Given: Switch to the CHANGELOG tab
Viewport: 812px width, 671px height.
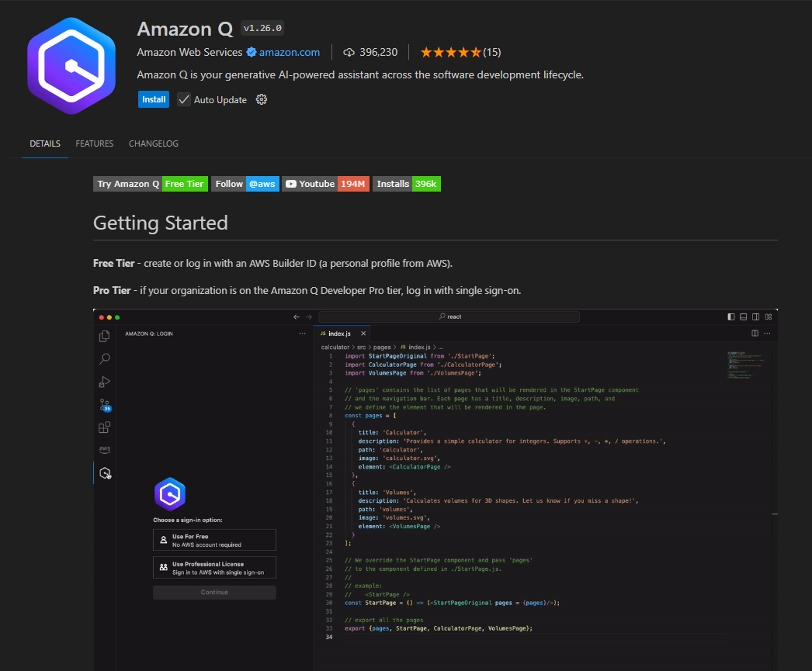Looking at the screenshot, I should point(153,144).
